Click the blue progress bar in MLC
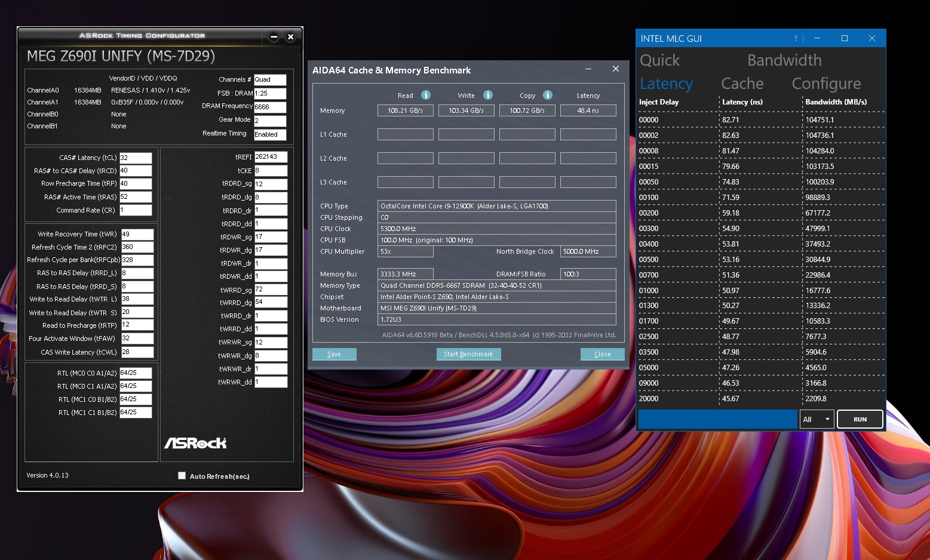930x560 pixels. pyautogui.click(x=717, y=419)
